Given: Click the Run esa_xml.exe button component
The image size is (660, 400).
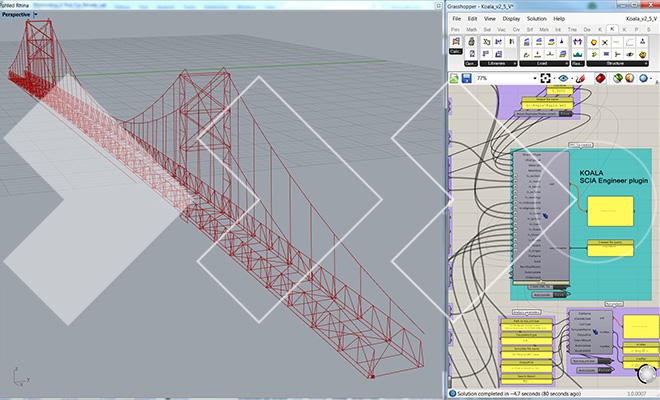Looking at the screenshot, I should click(x=592, y=361).
